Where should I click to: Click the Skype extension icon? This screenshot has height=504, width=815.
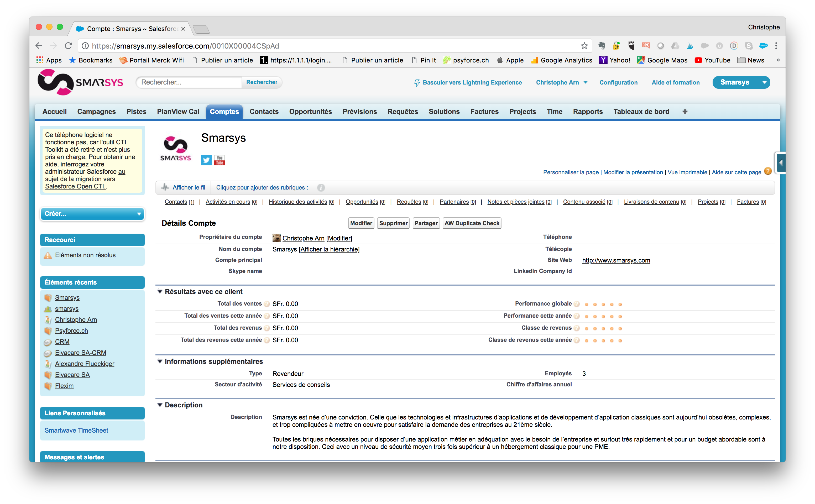click(748, 46)
